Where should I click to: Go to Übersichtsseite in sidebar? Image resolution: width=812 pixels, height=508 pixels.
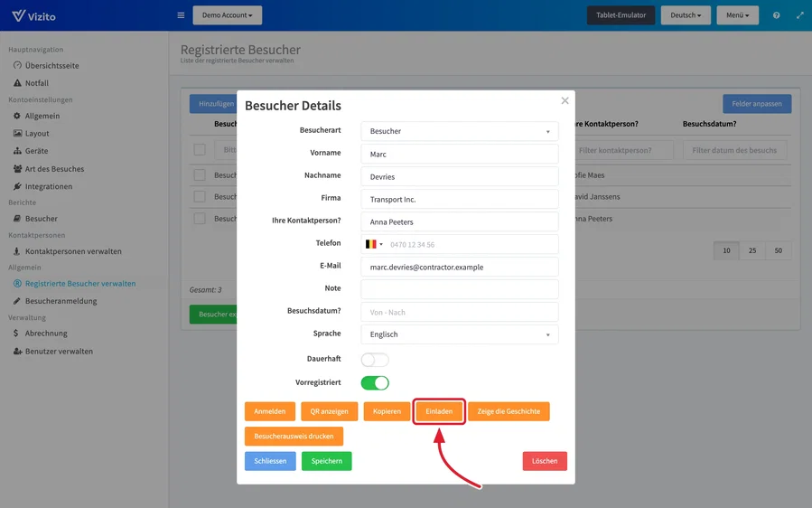[51, 65]
